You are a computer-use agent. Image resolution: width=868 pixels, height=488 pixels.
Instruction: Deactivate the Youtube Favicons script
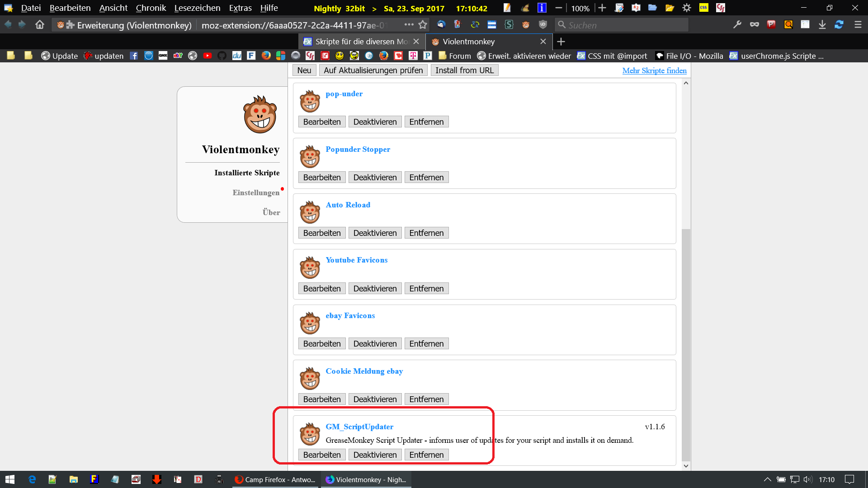pyautogui.click(x=375, y=289)
